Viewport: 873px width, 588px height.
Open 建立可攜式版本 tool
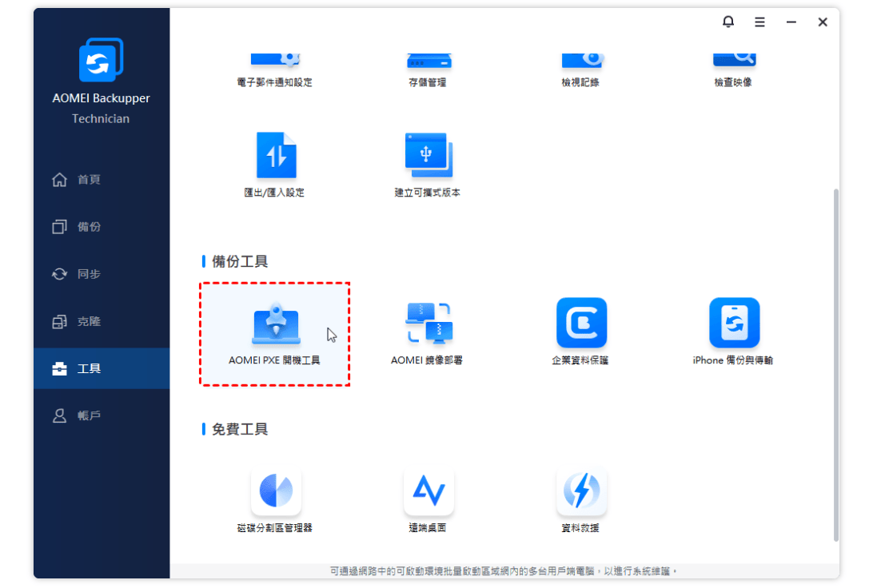tap(429, 156)
